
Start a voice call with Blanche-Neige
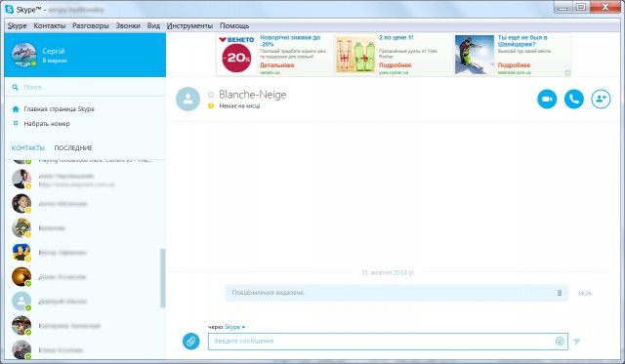pyautogui.click(x=574, y=99)
